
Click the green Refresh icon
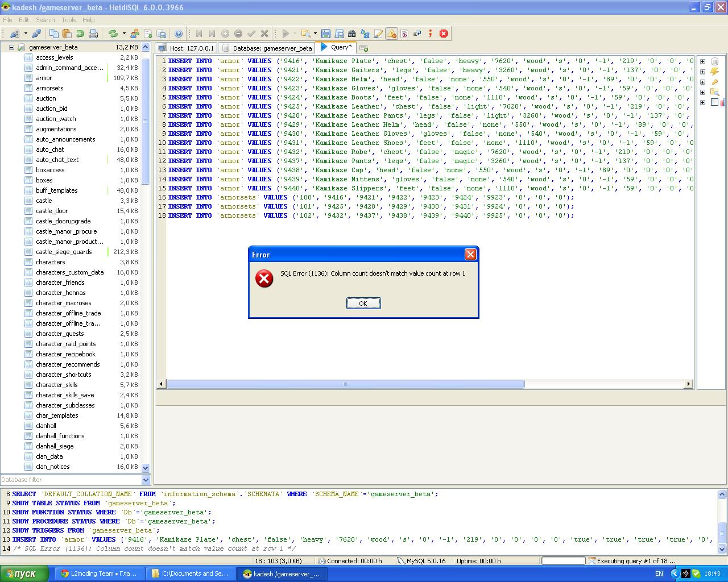tap(113, 34)
